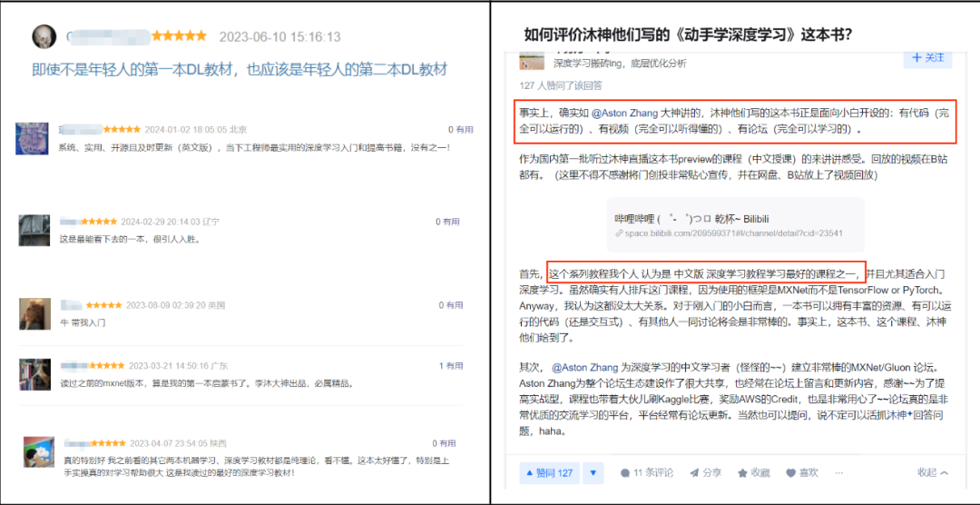Mark the 牛 带我入门 review as 有用
The image size is (980, 505).
pos(451,305)
